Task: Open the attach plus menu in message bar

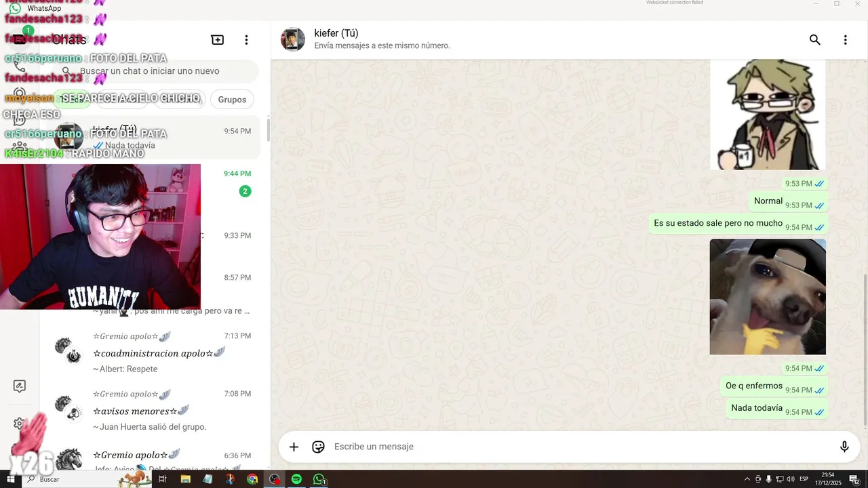Action: point(294,447)
